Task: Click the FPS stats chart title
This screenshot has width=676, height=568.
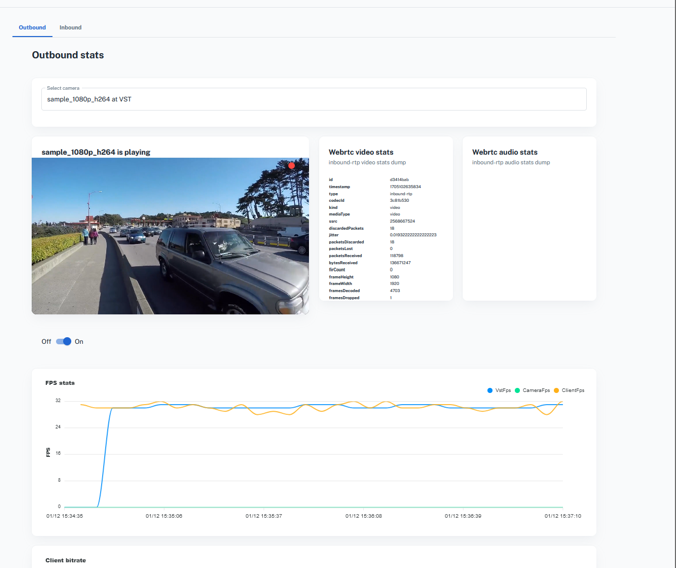Action: click(60, 382)
